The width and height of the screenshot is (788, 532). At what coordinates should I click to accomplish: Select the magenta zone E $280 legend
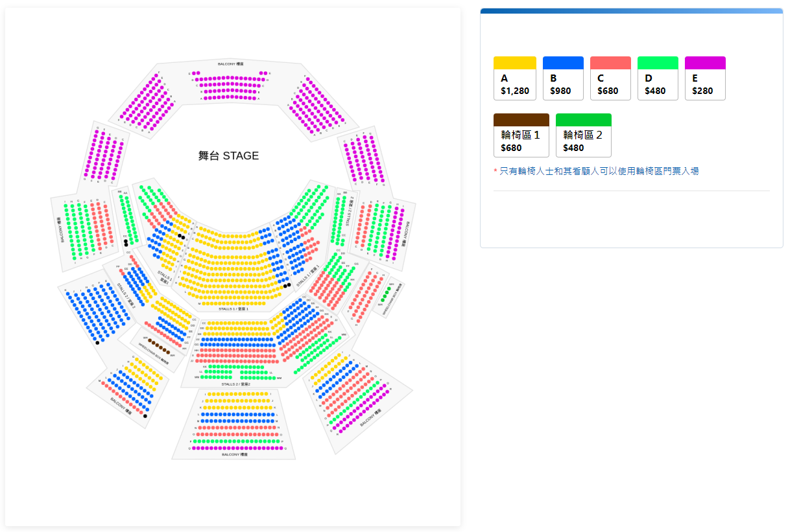point(705,78)
